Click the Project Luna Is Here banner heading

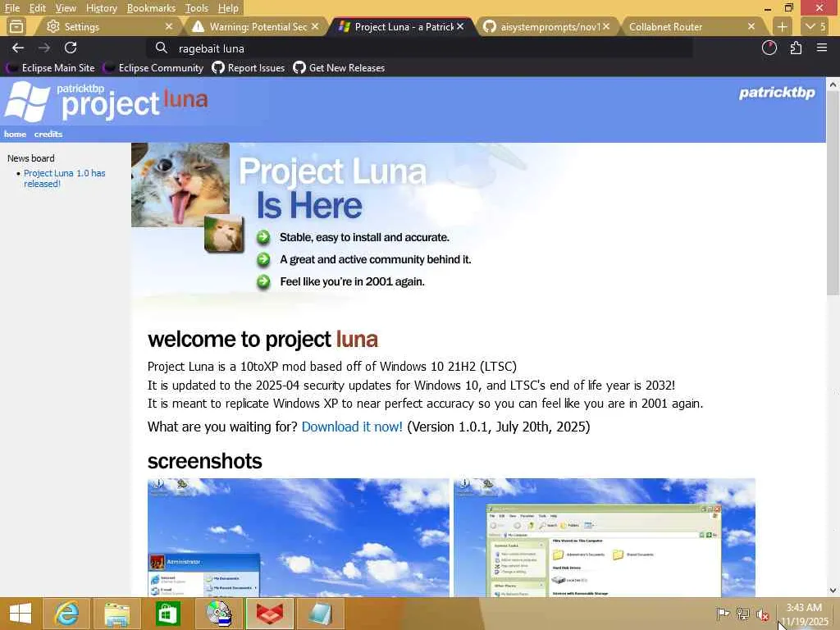[x=332, y=188]
